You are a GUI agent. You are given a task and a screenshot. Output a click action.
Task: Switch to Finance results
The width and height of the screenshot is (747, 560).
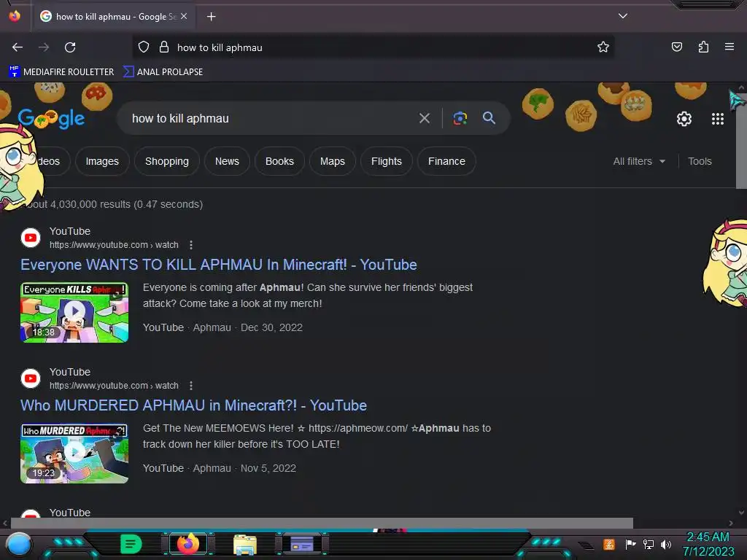(x=446, y=161)
